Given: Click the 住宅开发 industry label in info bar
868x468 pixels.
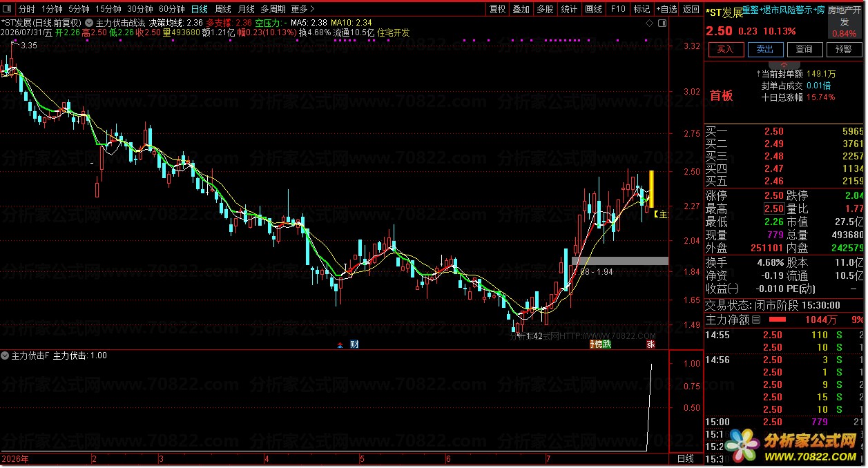Looking at the screenshot, I should pos(393,32).
